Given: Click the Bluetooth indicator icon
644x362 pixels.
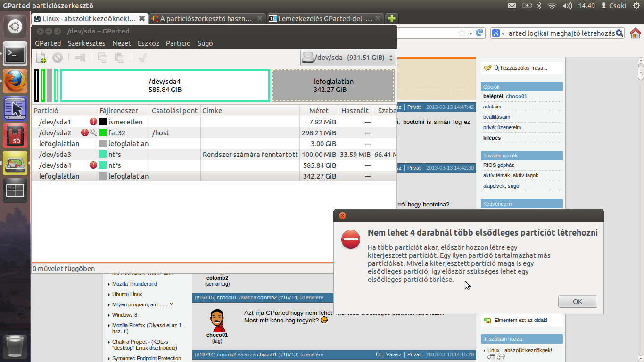Looking at the screenshot, I should click(540, 6).
